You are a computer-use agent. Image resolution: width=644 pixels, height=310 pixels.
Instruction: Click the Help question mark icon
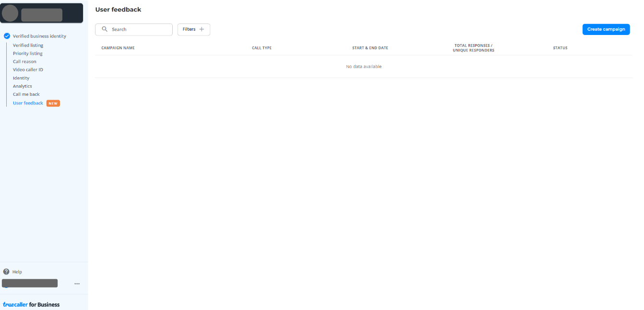[x=6, y=272]
